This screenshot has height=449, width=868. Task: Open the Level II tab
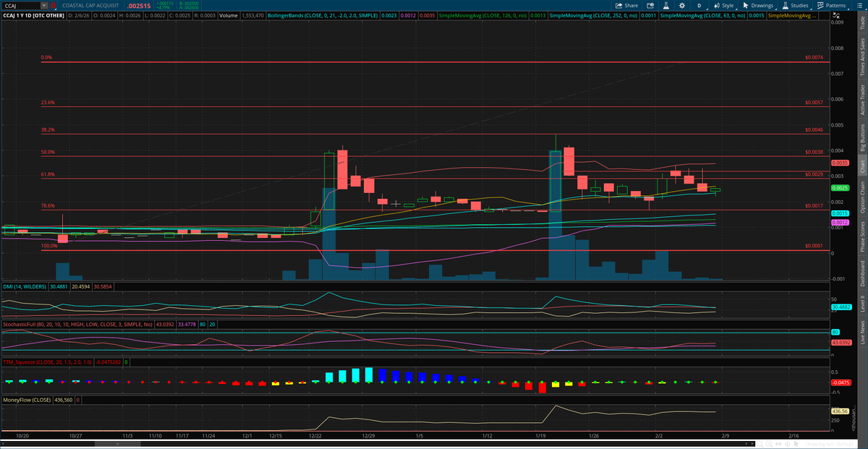pyautogui.click(x=861, y=304)
